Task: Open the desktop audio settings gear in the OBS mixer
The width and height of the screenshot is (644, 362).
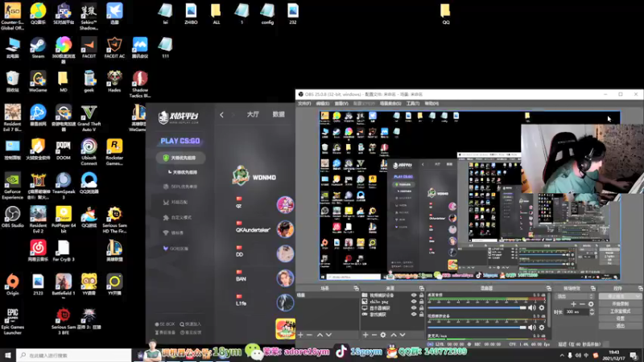Action: tap(542, 307)
